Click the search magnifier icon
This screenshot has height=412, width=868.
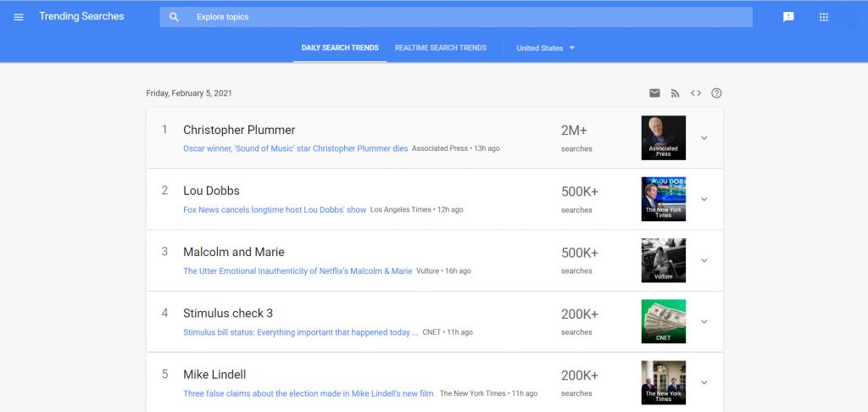tap(174, 17)
